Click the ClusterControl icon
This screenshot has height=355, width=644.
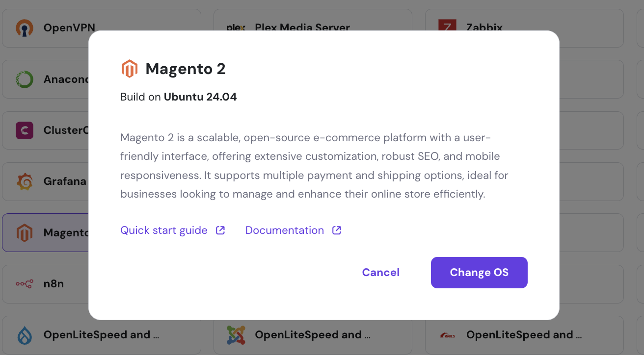[x=25, y=130]
